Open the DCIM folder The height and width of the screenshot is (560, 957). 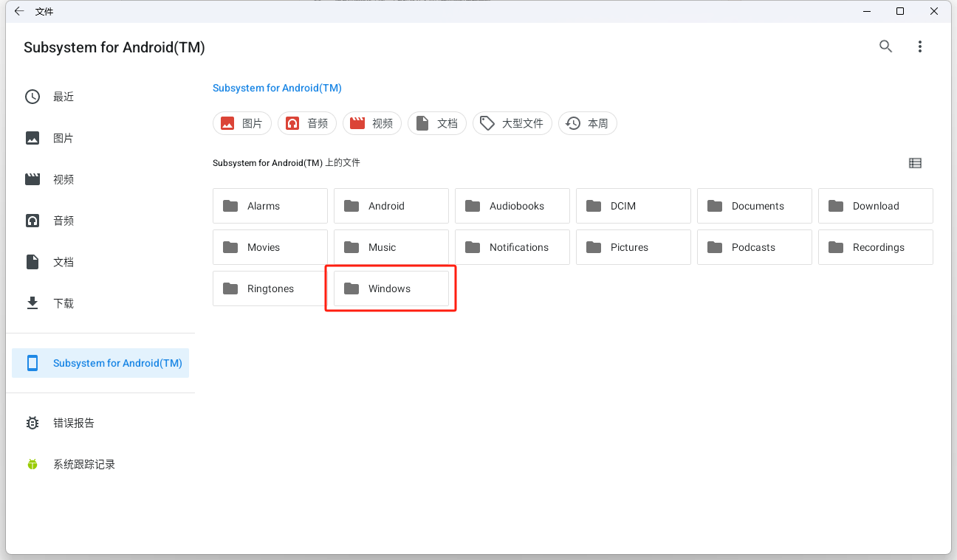click(634, 206)
